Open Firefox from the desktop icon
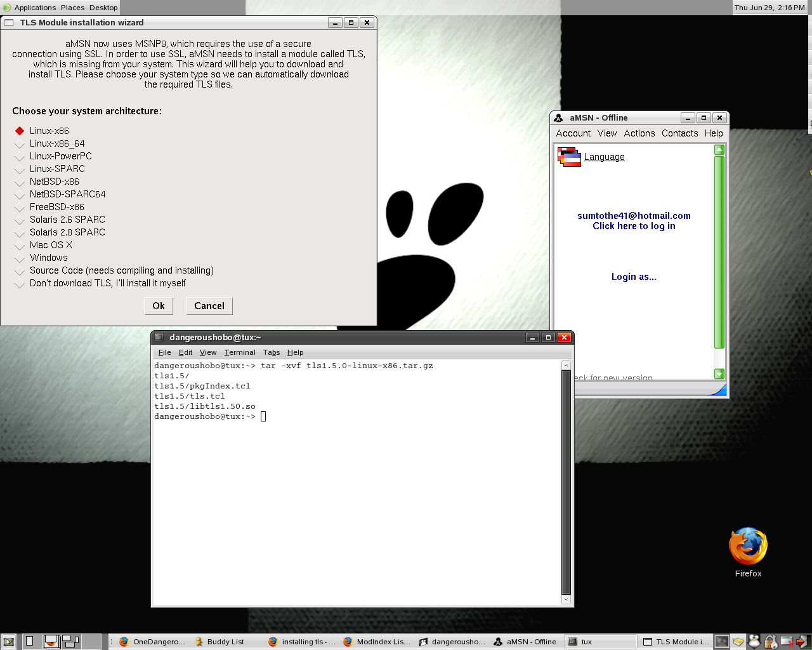The width and height of the screenshot is (812, 650). 748,547
